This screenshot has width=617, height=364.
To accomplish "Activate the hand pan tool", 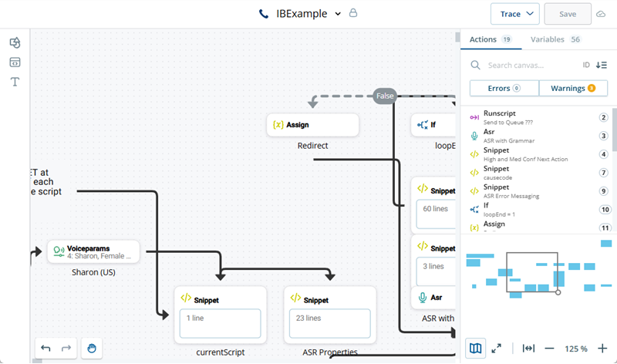I will point(91,348).
